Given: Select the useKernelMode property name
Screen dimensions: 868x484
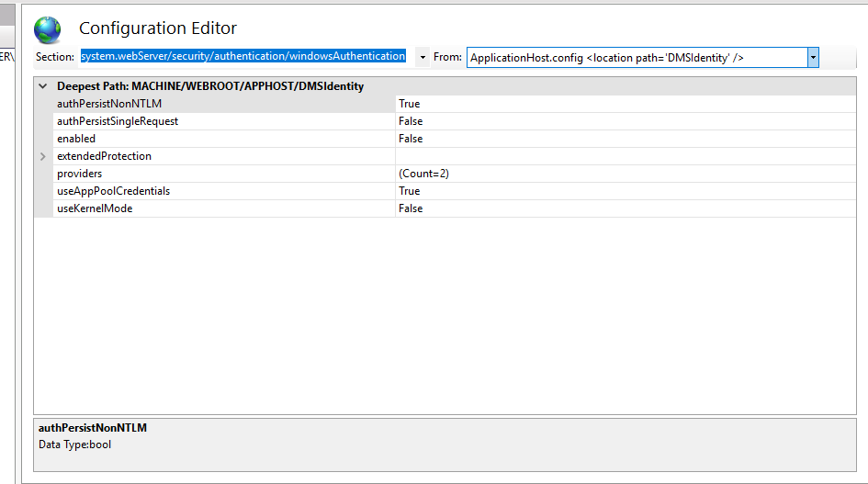Looking at the screenshot, I should (x=95, y=208).
